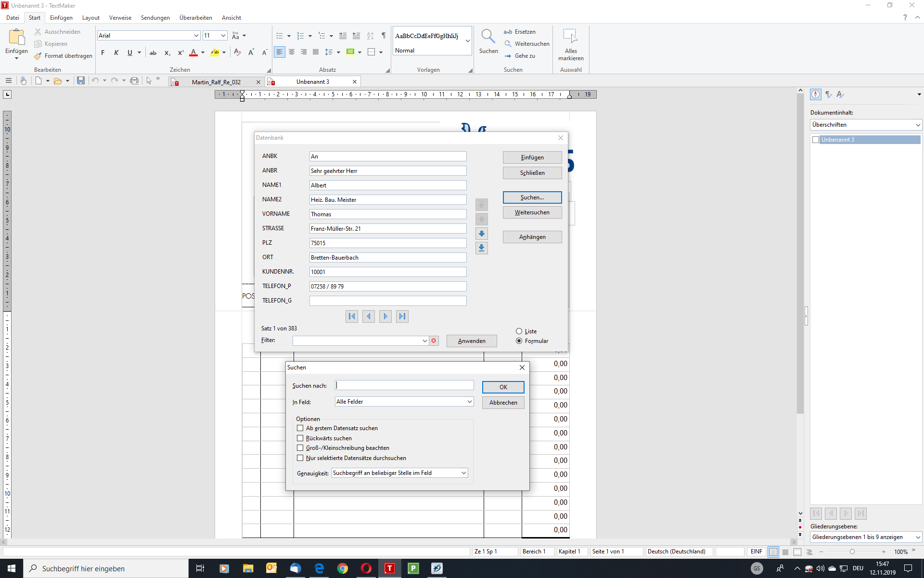Toggle strikethrough ab icon
Viewport: 924px width, 578px height.
point(153,53)
